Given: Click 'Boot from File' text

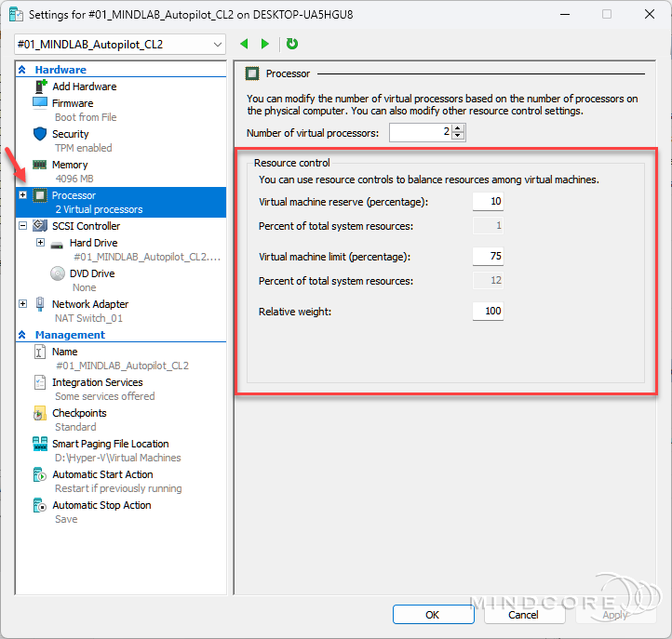Looking at the screenshot, I should click(x=86, y=117).
